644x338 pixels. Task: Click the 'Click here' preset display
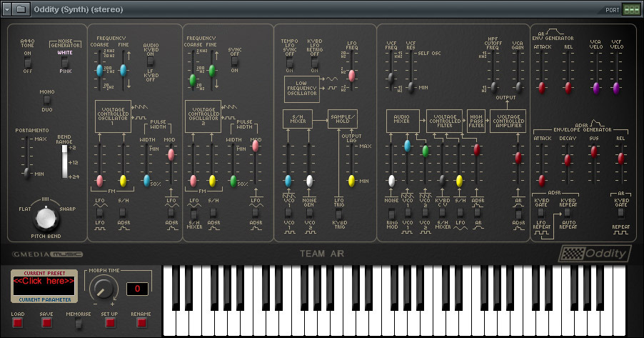[x=44, y=286]
